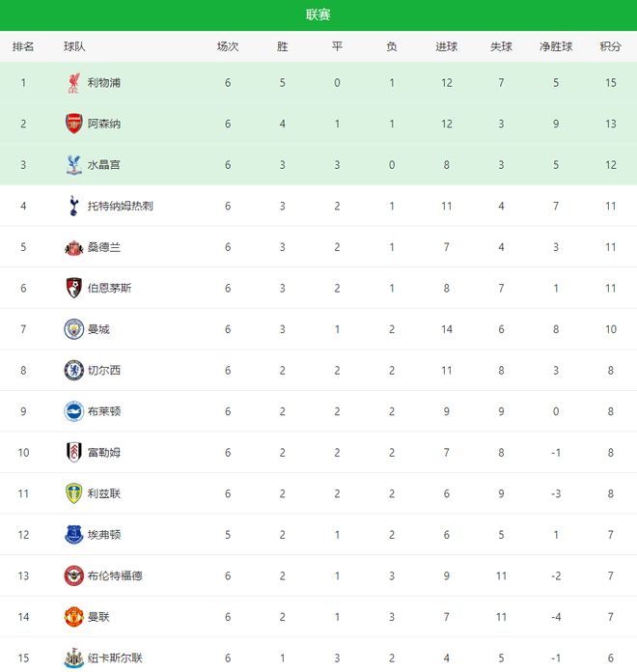Open the 纽卡斯尔联 team name link
Image resolution: width=637 pixels, height=672 pixels.
point(115,658)
